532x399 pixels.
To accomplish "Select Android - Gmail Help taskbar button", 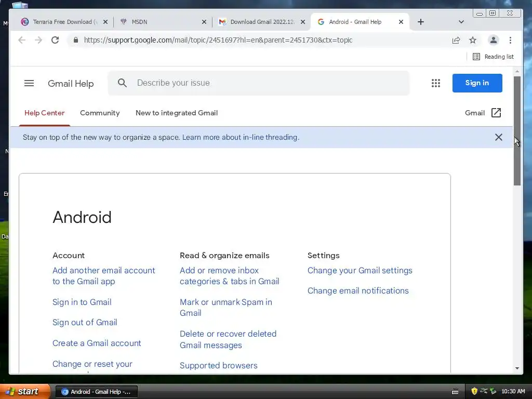I will (96, 392).
